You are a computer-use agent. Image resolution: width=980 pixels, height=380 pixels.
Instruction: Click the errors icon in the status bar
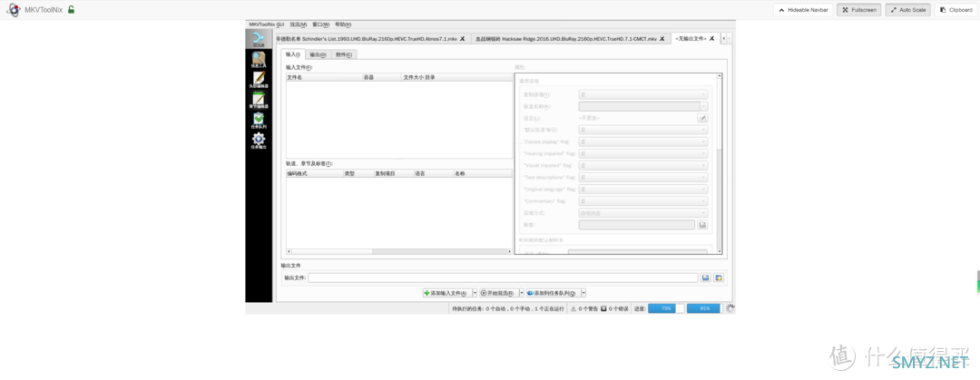coord(603,308)
